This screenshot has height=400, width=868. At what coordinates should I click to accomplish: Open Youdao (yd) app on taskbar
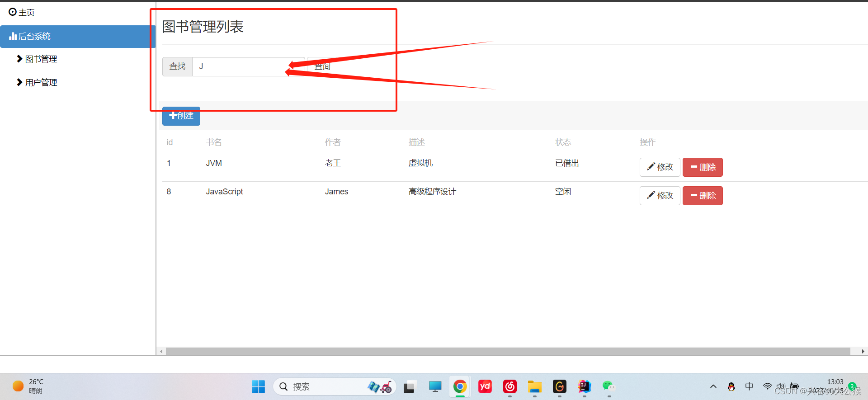pos(485,386)
